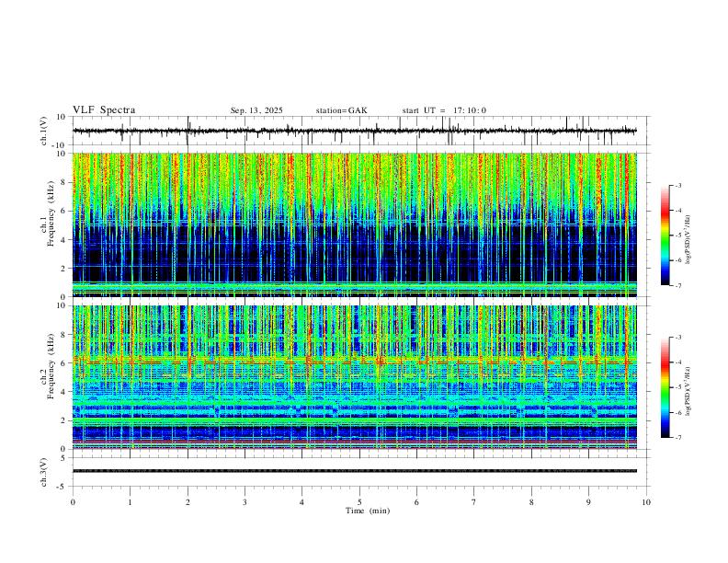
Task: Select the date text "Sep. 13, 2025"
Action: tap(256, 110)
